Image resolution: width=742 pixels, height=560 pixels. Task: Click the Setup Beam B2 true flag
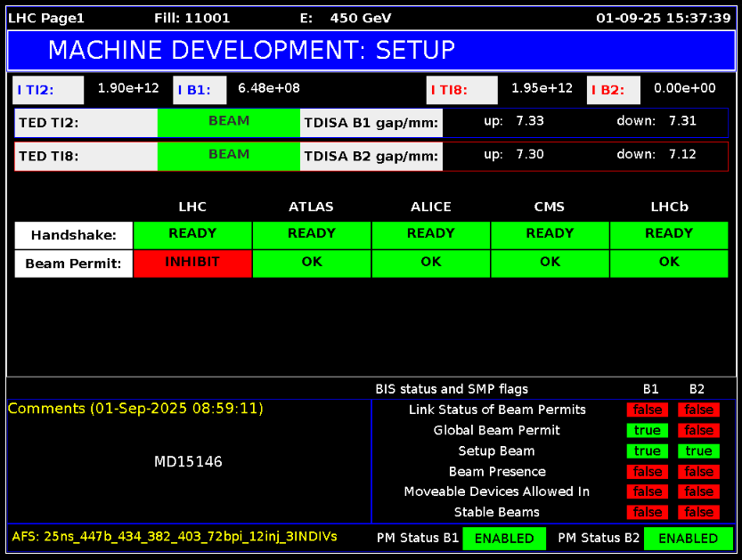click(698, 451)
